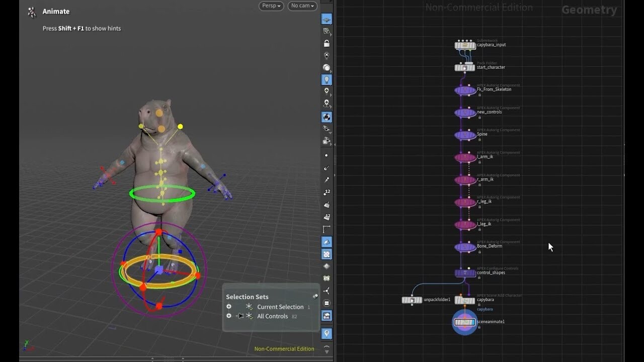The image size is (644, 362).
Task: Open the Persp view dropdown
Action: point(271,6)
